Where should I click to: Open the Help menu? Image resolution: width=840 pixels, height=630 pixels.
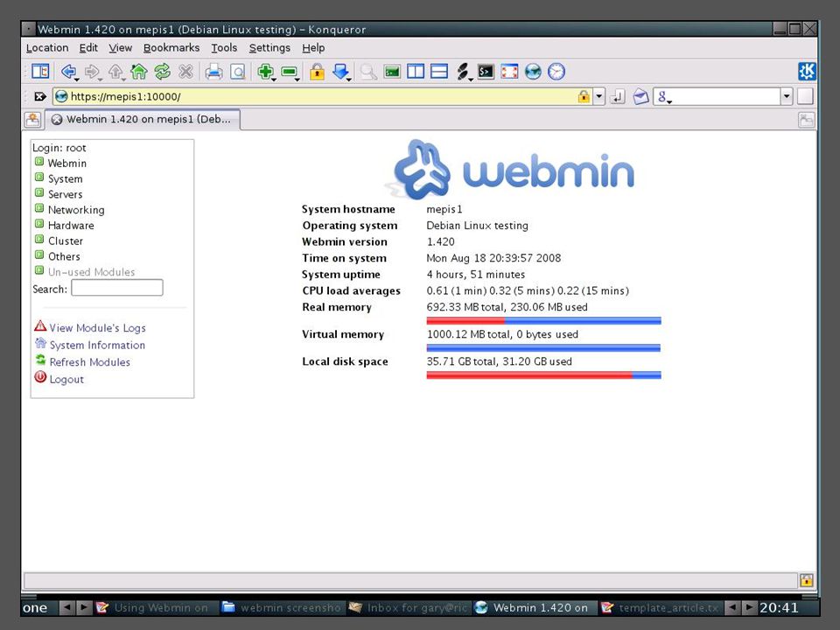coord(313,47)
